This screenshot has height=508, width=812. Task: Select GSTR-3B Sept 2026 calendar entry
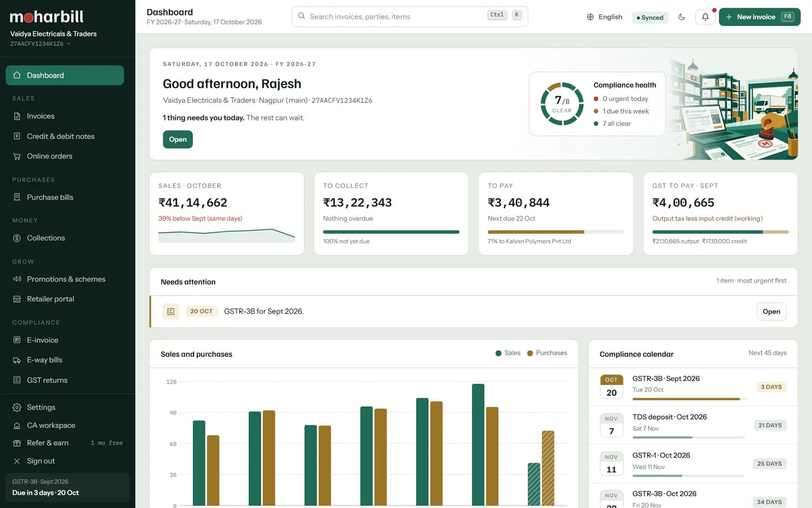[693, 387]
